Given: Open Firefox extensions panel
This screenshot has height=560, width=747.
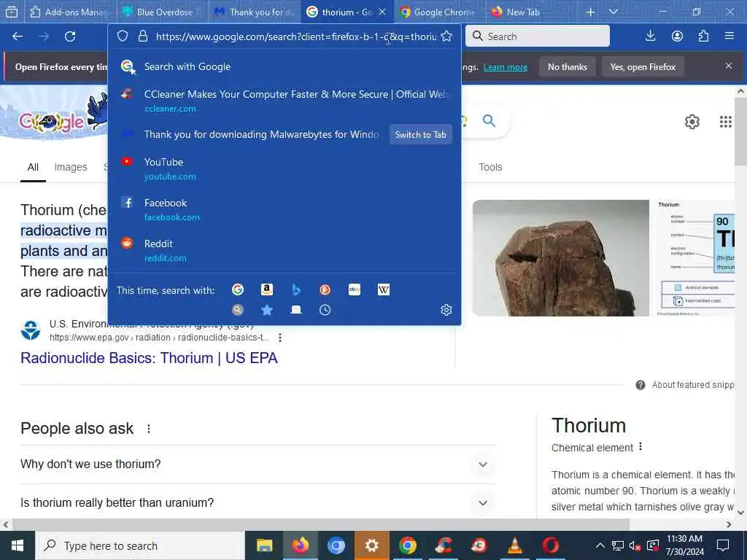Looking at the screenshot, I should tap(703, 36).
